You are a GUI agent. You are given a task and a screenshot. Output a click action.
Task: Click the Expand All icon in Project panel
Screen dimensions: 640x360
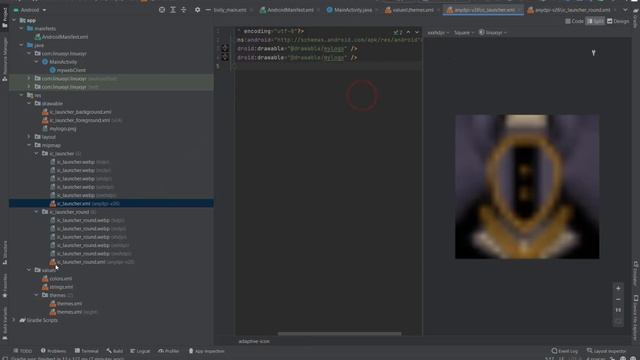click(x=173, y=10)
